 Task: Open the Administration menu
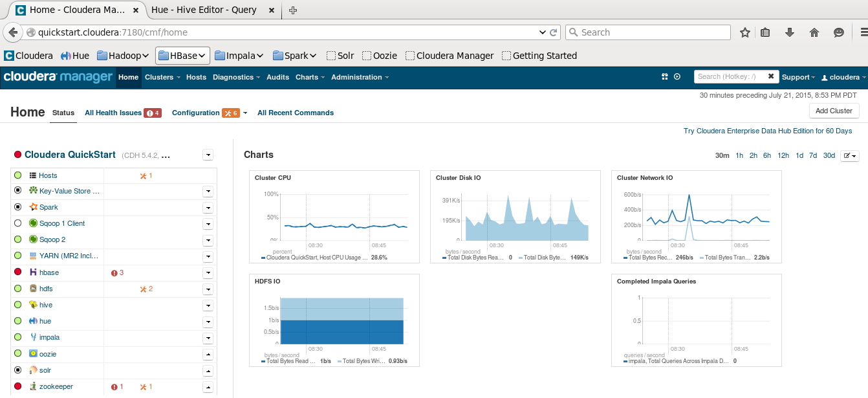pos(360,77)
